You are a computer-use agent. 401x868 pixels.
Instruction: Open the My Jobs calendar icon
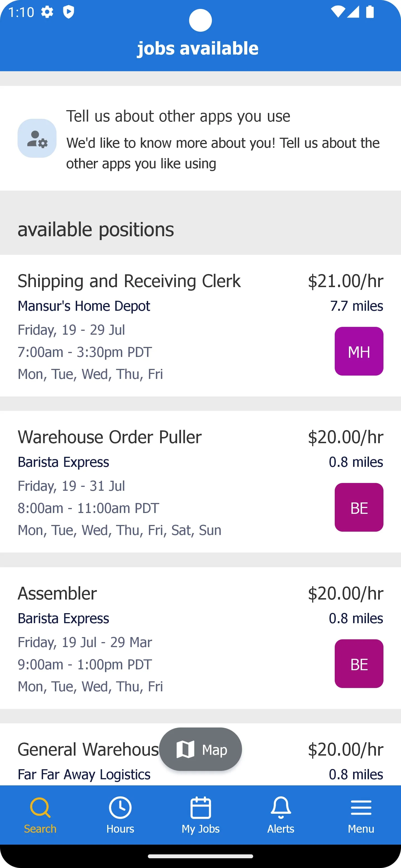tap(201, 807)
